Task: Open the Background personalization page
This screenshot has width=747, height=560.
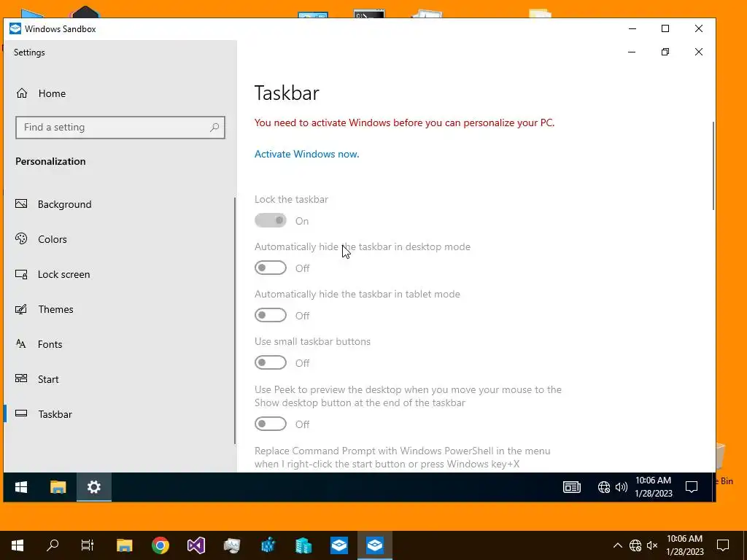Action: pos(53,204)
